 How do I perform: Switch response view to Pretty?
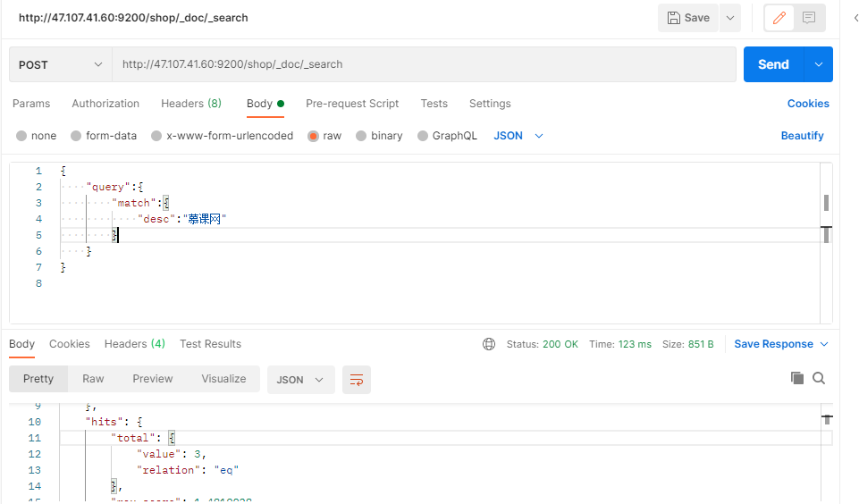coord(38,379)
